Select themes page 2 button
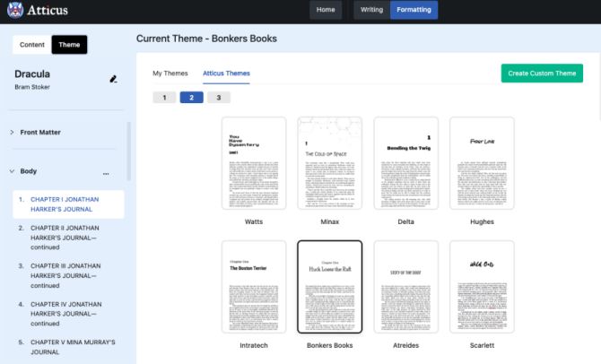Image resolution: width=601 pixels, height=364 pixels. [x=192, y=98]
